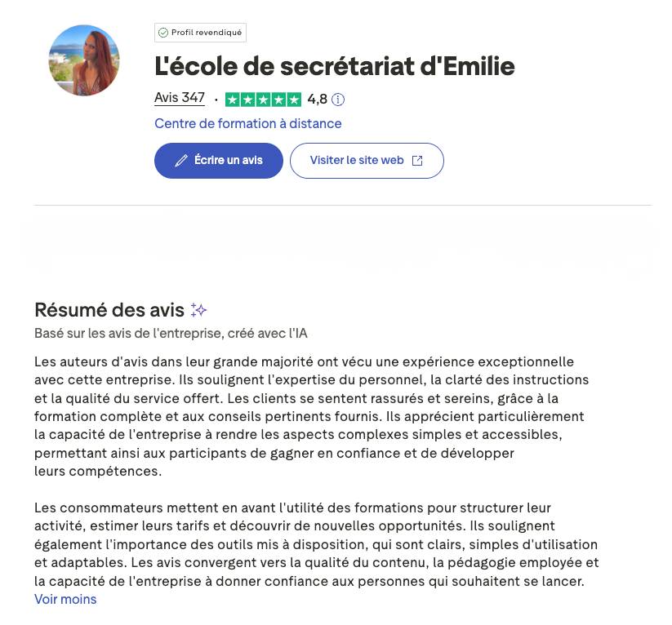The width and height of the screenshot is (672, 625).
Task: Open the Avis 347 reviews link
Action: pos(180,98)
